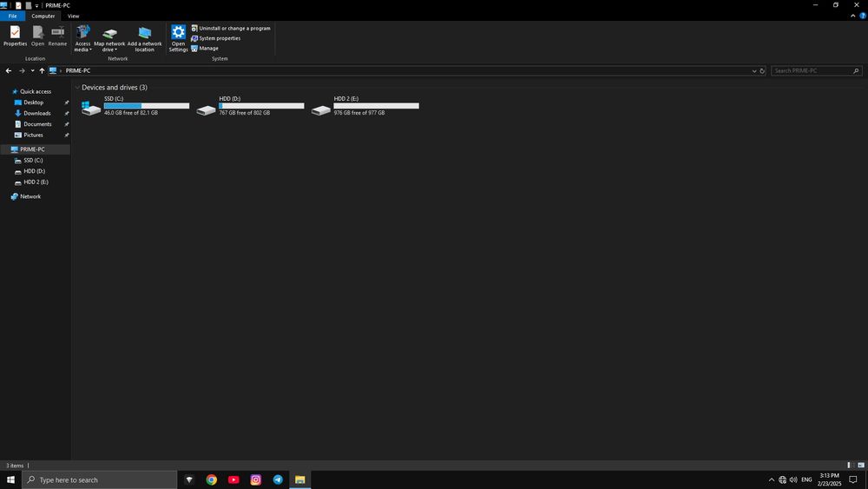Open the clock showing 3:13 PM
This screenshot has width=868, height=489.
point(829,479)
